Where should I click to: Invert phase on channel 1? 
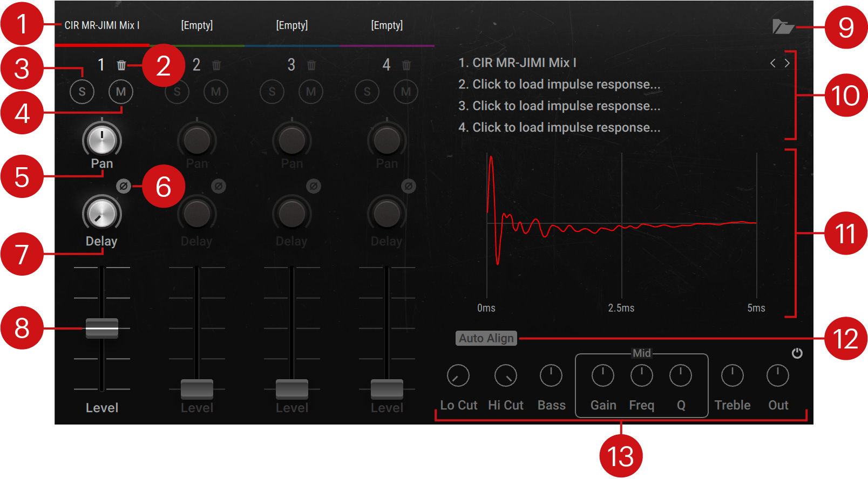[124, 186]
